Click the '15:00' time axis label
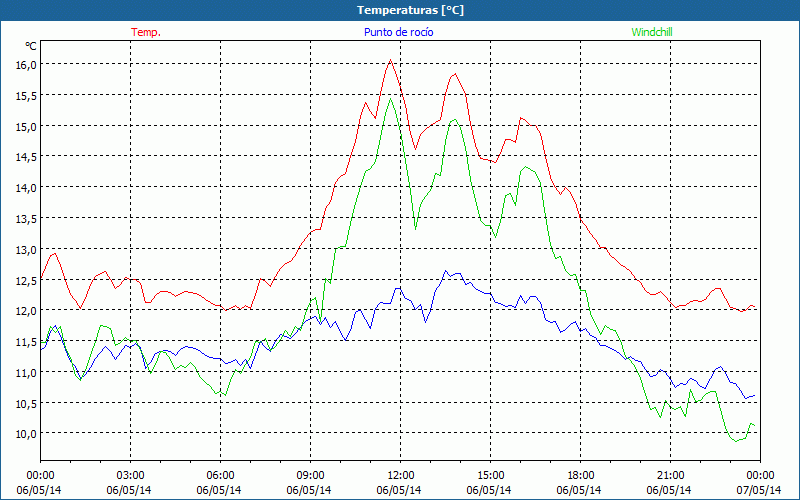This screenshot has height=500, width=800. tap(490, 475)
